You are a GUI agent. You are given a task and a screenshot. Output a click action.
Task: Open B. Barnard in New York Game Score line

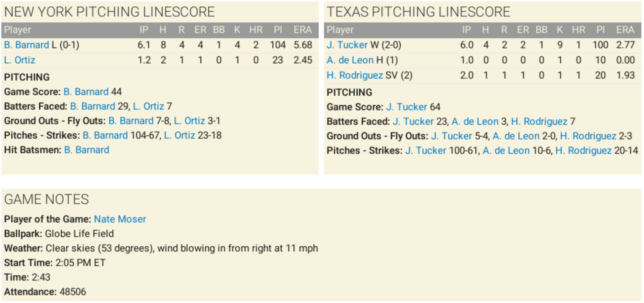[x=86, y=92]
